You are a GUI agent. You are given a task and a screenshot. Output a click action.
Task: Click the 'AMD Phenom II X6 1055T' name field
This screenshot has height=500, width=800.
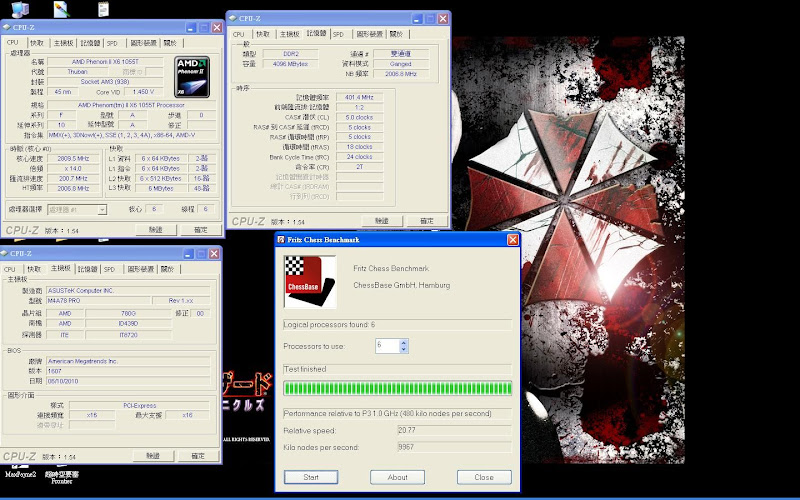(105, 62)
